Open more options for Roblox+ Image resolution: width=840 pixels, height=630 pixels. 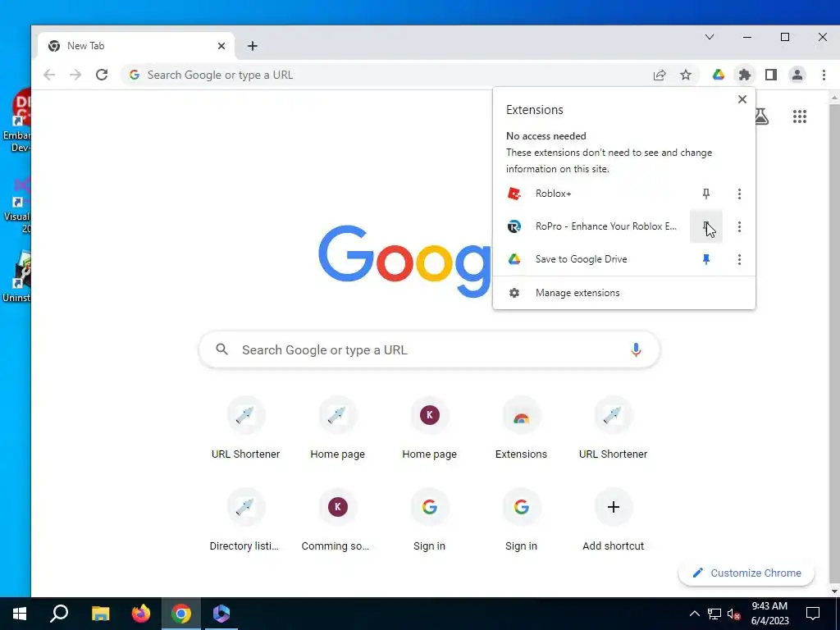[739, 194]
